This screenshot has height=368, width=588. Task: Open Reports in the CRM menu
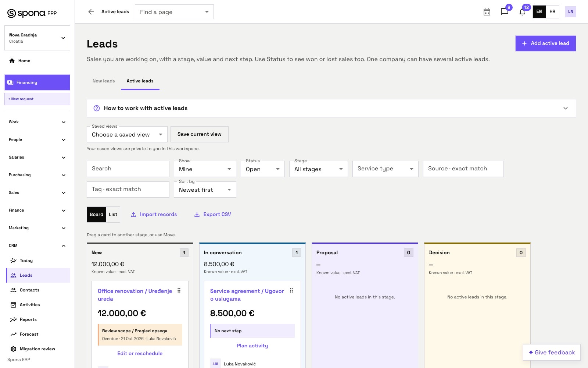38,319
